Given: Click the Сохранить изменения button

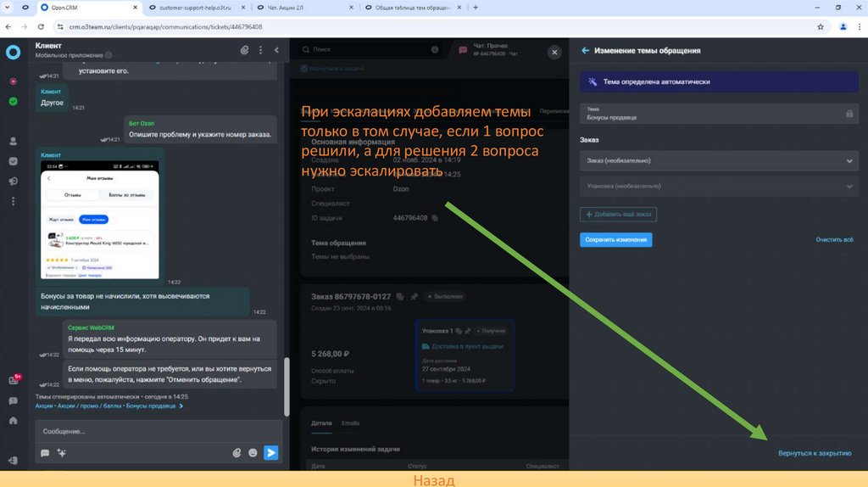Looking at the screenshot, I should tap(616, 240).
